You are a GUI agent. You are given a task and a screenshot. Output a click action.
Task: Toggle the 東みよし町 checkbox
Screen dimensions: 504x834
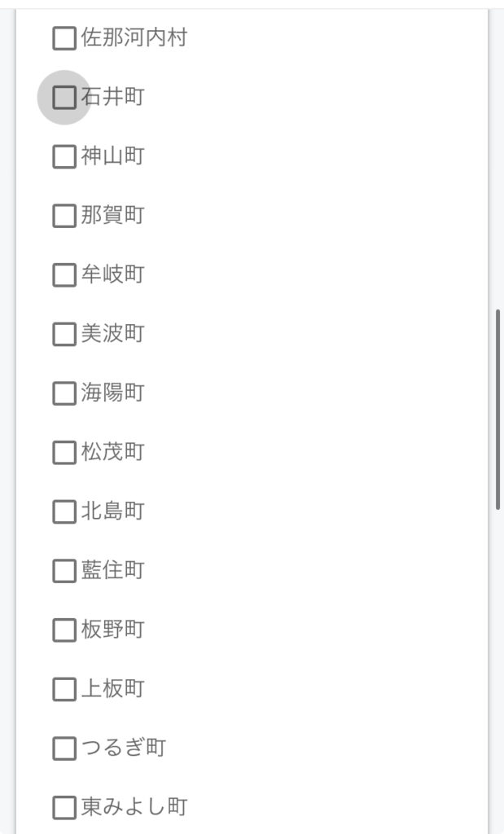(x=64, y=808)
